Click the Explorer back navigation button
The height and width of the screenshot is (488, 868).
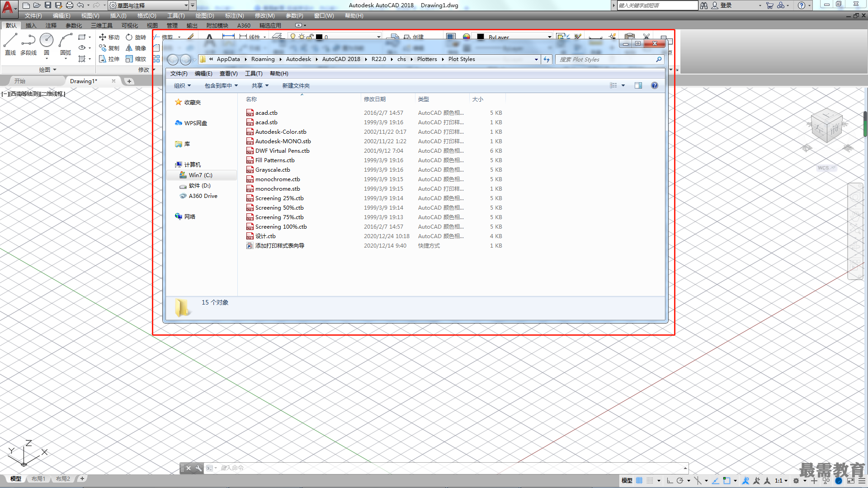pyautogui.click(x=173, y=59)
